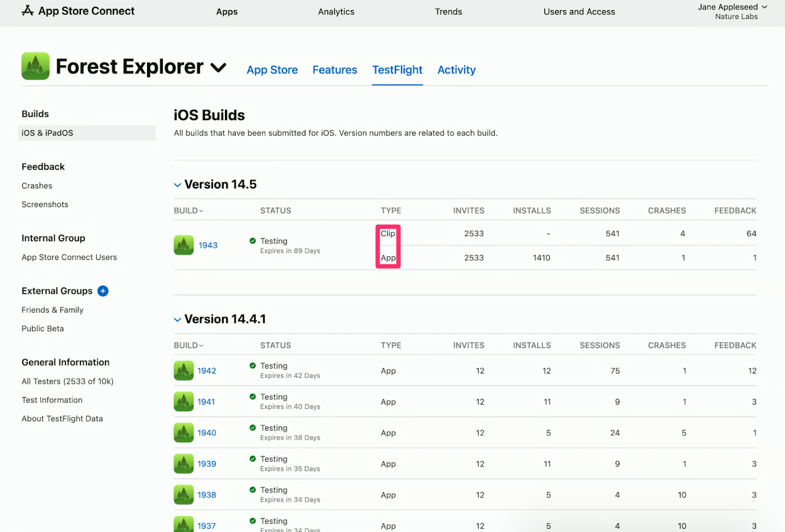Click green status checkmark for build 1940
The height and width of the screenshot is (532, 785).
253,428
